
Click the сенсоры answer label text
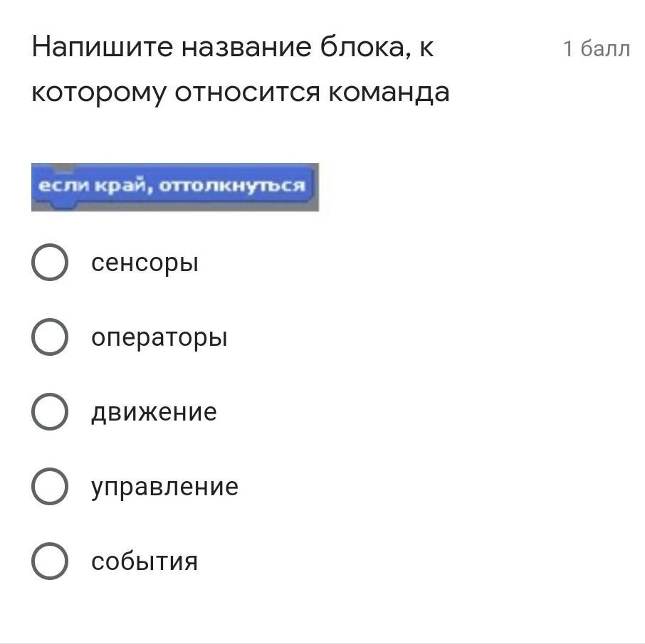145,263
